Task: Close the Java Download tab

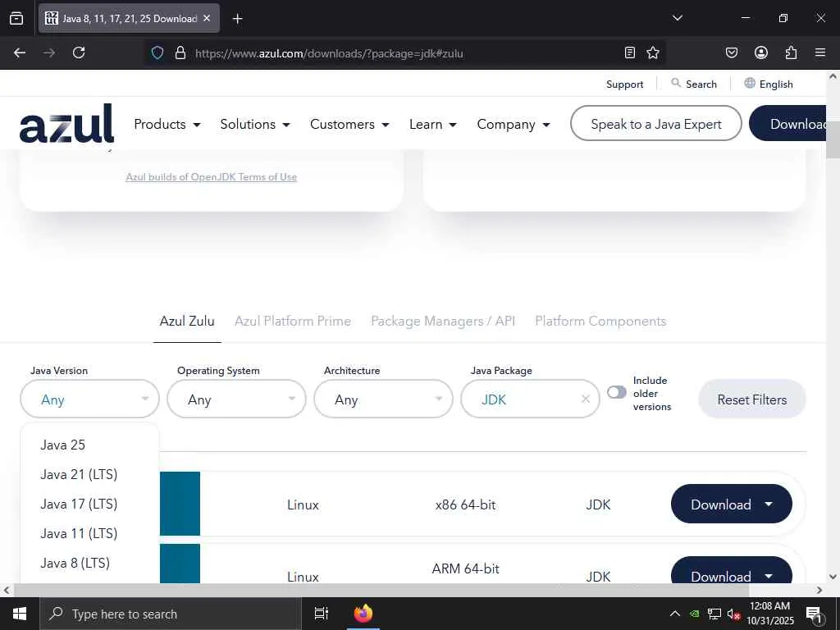Action: point(207,18)
